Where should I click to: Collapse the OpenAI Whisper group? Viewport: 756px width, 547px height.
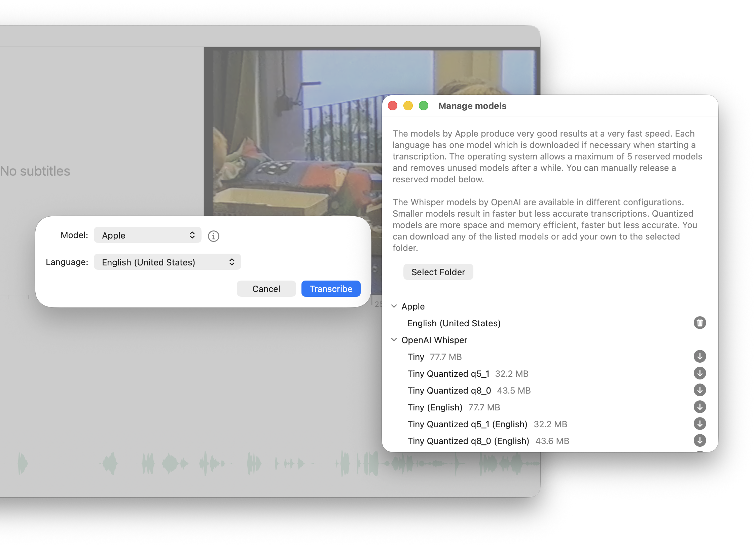coord(394,340)
